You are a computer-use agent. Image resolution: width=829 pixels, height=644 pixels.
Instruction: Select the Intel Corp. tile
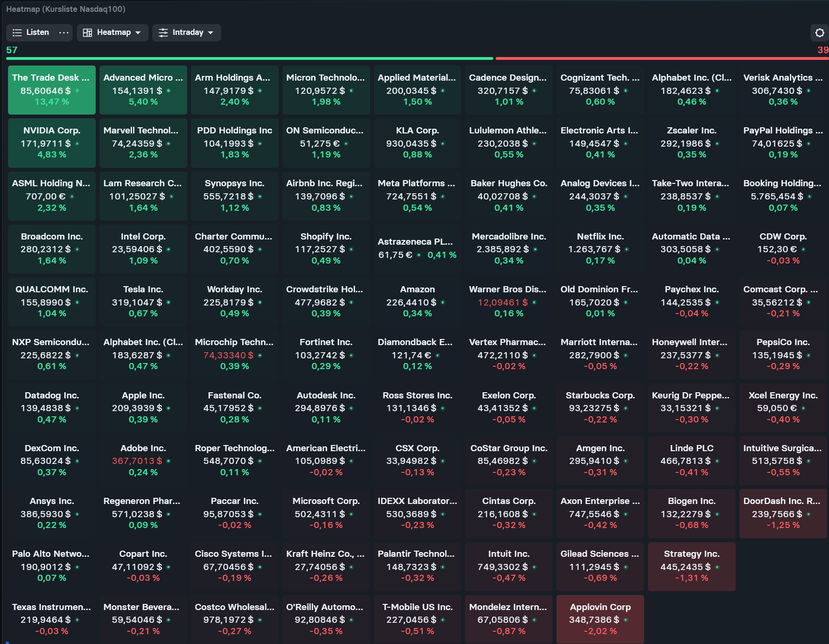(143, 248)
